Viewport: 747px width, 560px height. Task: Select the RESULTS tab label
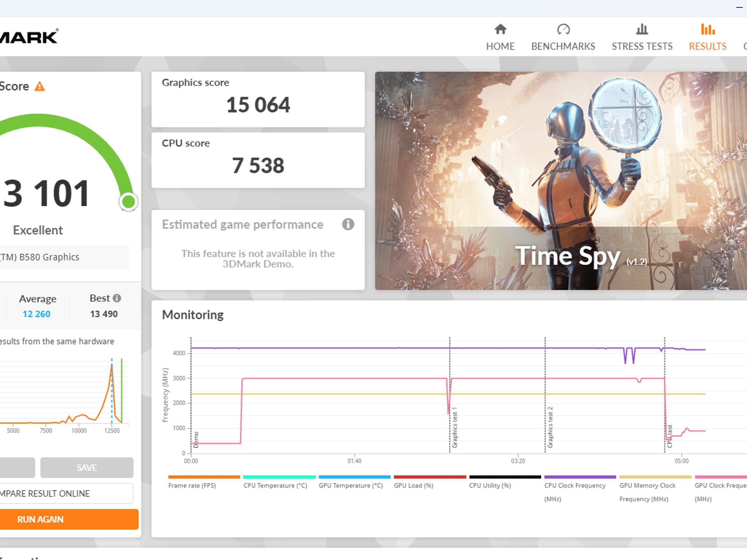(708, 46)
